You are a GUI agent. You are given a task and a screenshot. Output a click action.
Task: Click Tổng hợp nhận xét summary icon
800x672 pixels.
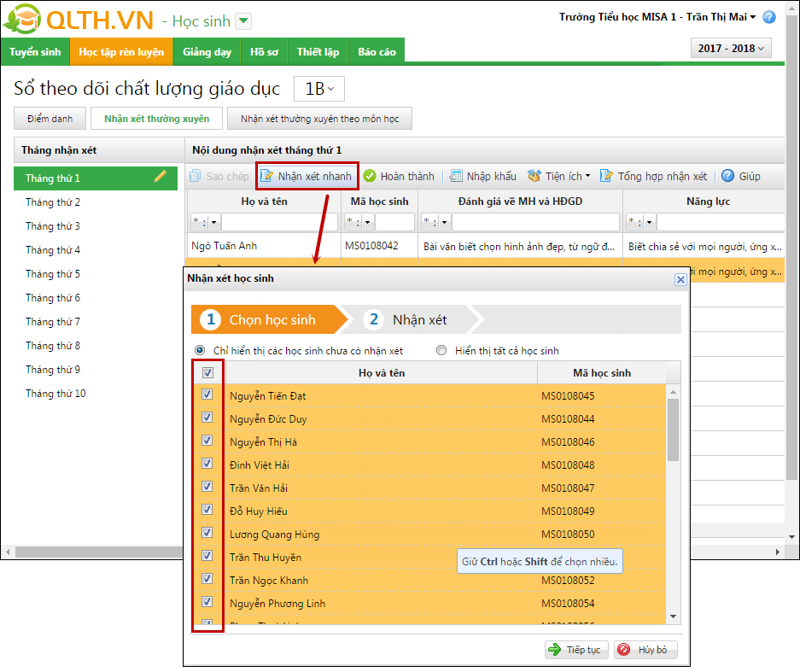(606, 176)
